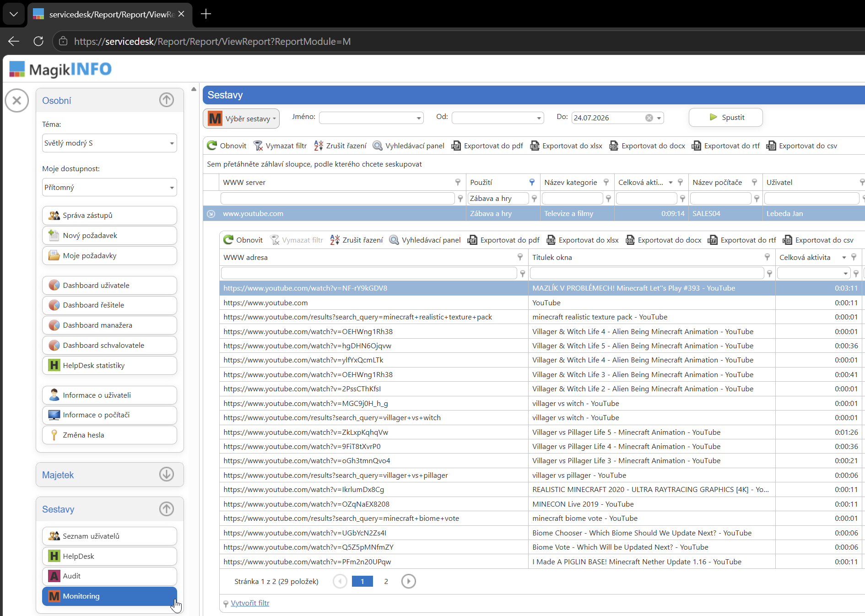Click the upper Vymazat filtr funnel icon
Viewport: 865px width, 616px height.
[x=258, y=146]
